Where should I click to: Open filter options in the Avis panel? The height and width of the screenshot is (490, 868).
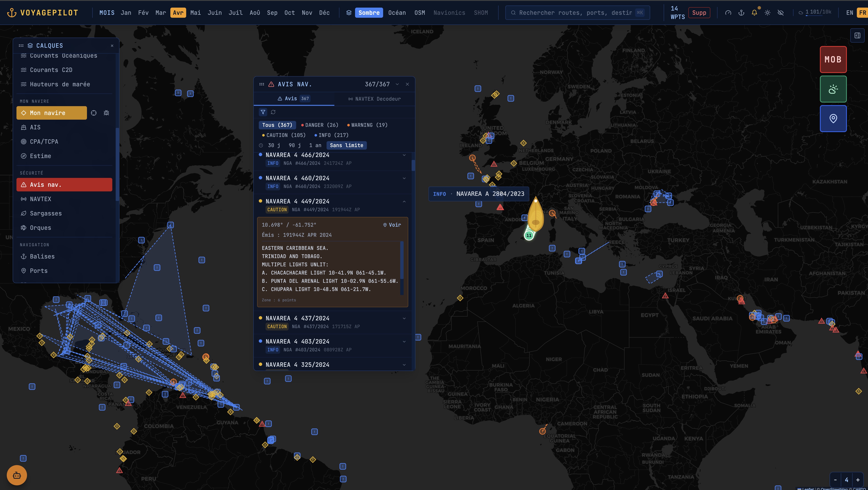[263, 112]
